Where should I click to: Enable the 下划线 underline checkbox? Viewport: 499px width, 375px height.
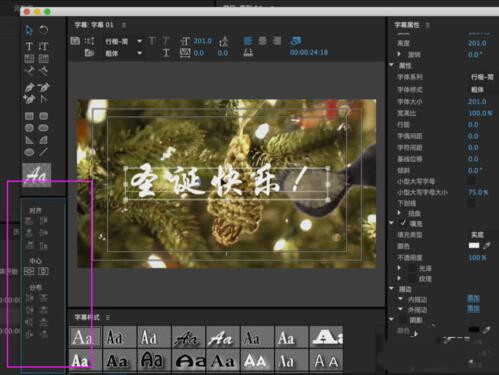[x=471, y=203]
